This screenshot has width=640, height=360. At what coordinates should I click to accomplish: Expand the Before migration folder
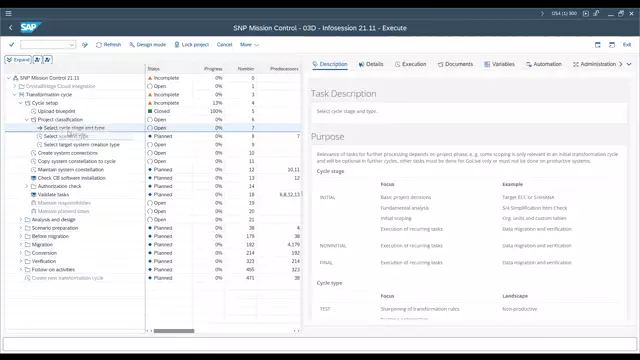pos(21,236)
